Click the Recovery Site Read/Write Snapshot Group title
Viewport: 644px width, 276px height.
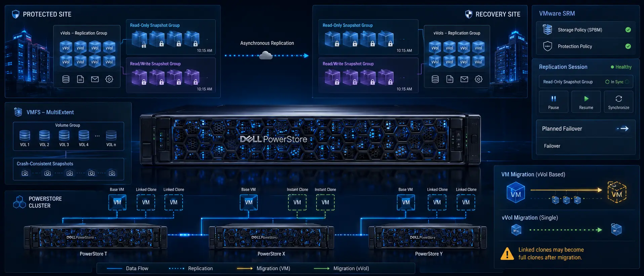point(348,64)
